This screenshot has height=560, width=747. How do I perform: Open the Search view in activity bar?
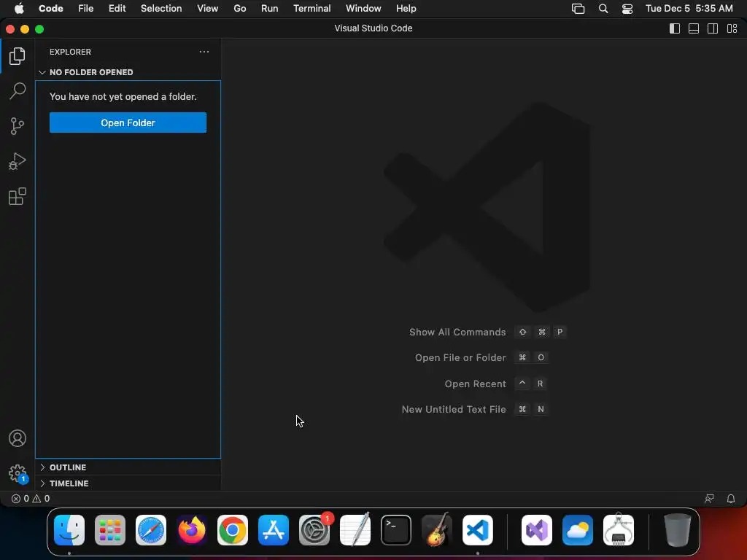(x=18, y=90)
